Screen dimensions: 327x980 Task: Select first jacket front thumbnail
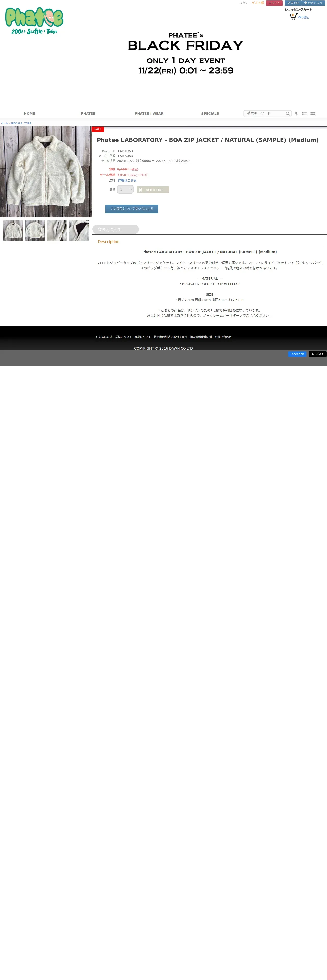pyautogui.click(x=13, y=230)
